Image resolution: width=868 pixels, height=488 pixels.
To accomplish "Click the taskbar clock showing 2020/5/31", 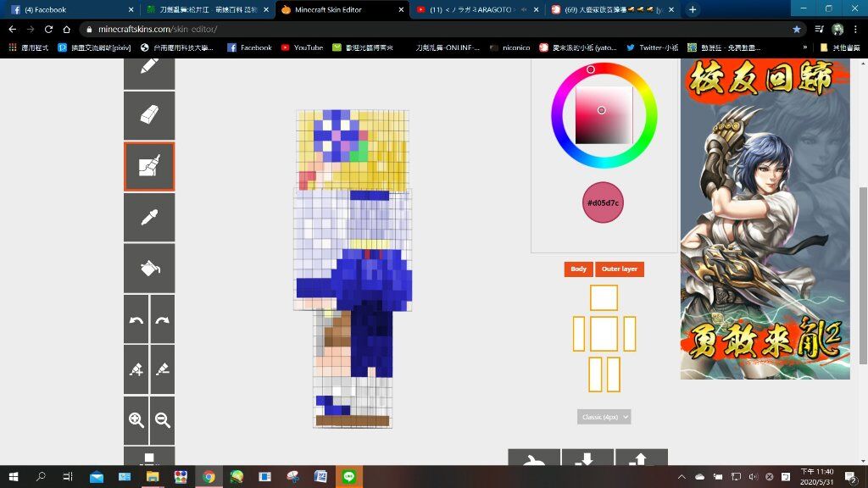I will coord(816,476).
